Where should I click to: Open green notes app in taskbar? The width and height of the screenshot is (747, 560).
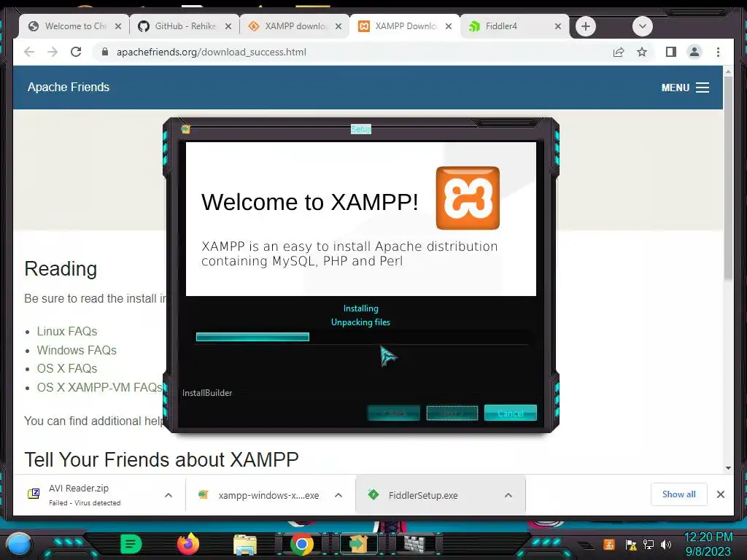(130, 544)
